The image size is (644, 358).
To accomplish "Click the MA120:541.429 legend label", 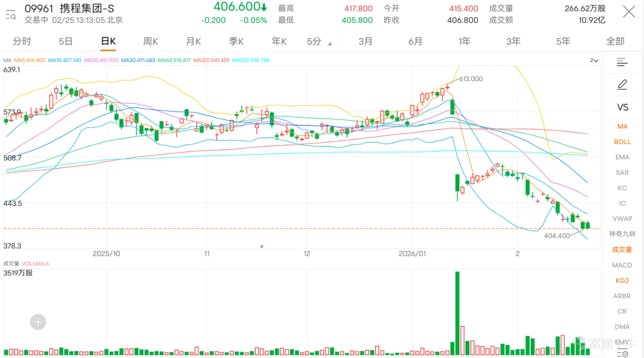I will click(211, 60).
